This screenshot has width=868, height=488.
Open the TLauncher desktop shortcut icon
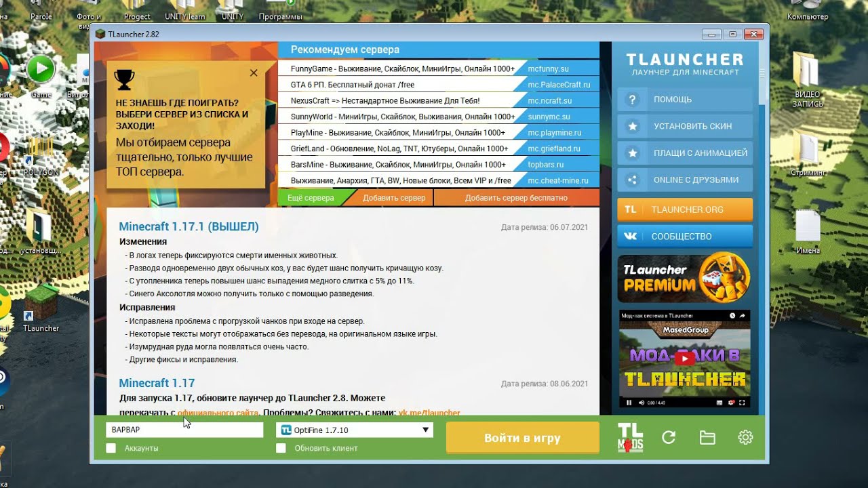(41, 308)
